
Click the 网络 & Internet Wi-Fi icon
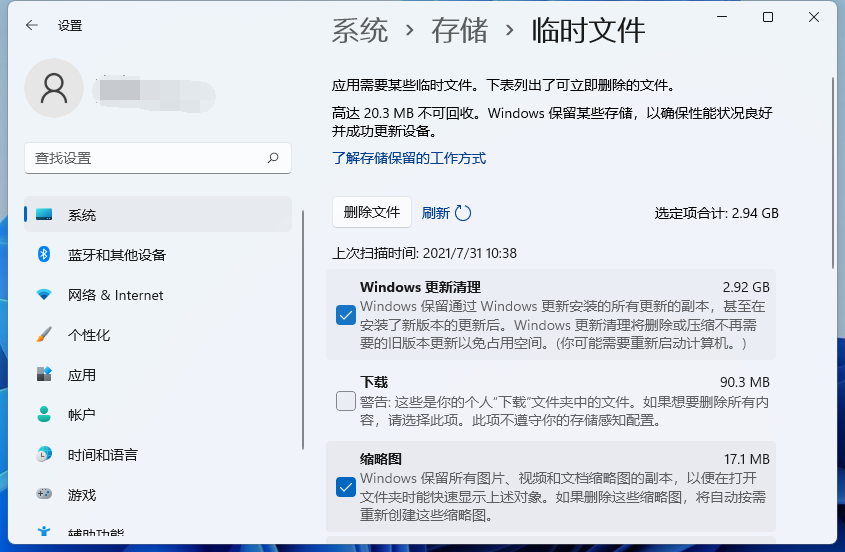pos(44,295)
